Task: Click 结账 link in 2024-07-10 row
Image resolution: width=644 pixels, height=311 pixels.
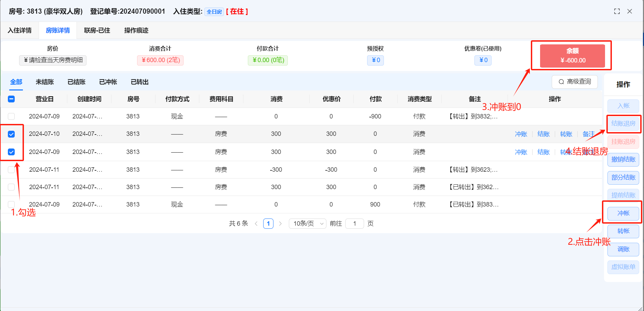Action: (544, 134)
